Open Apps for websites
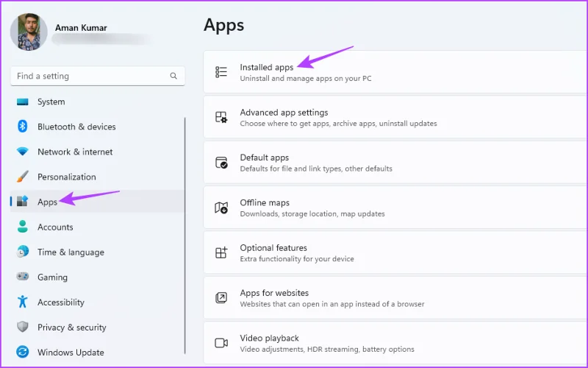The image size is (588, 368). click(x=395, y=298)
